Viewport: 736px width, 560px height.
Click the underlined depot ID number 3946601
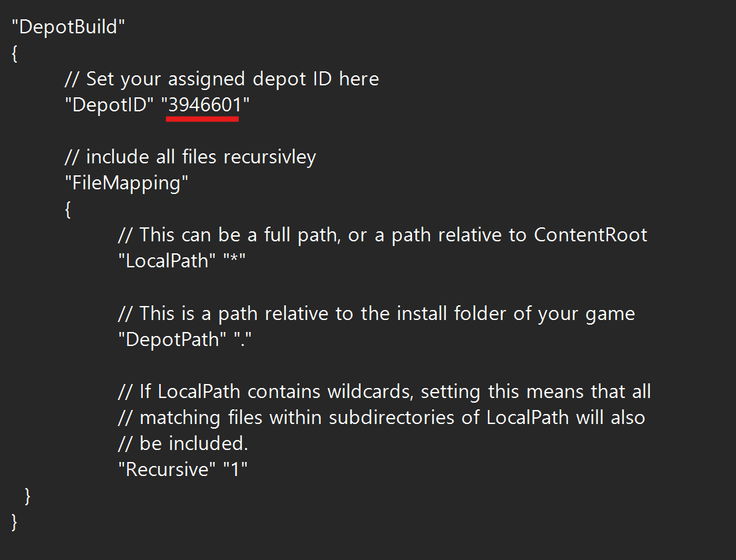[x=205, y=105]
